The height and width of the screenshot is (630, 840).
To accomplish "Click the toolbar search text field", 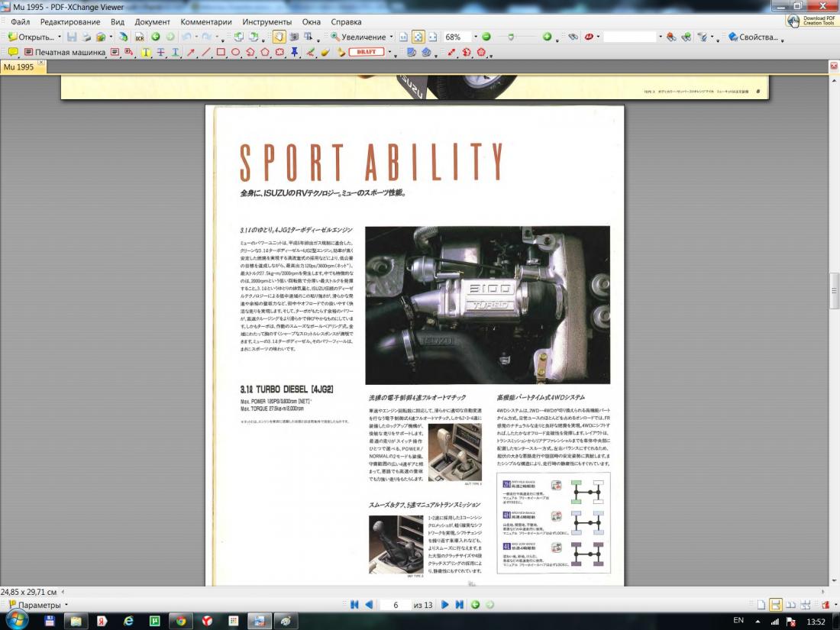I will pos(630,37).
